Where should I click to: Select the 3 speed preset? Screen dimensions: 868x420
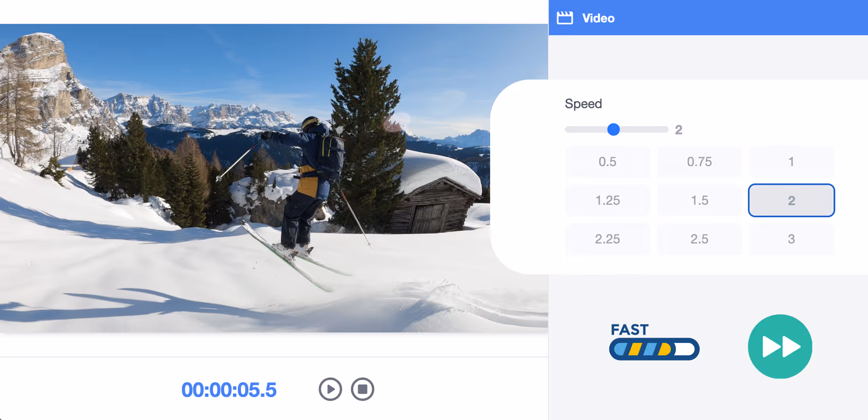791,239
